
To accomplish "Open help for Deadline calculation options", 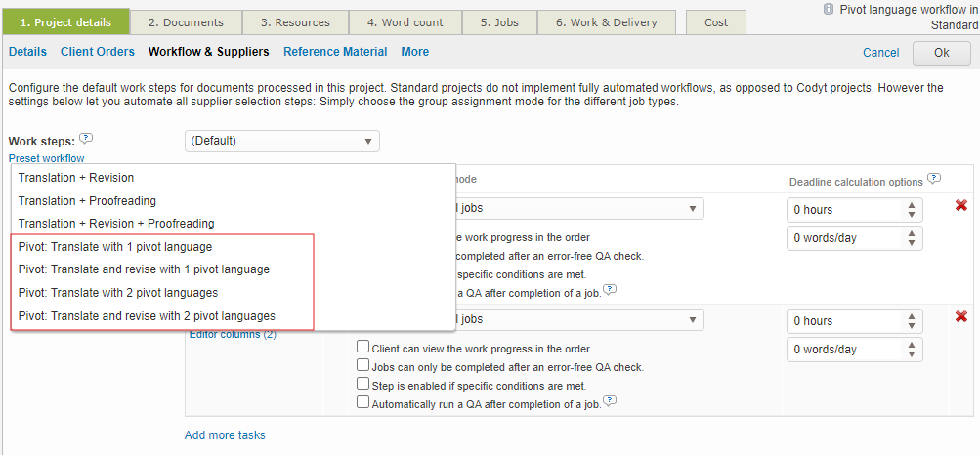I will (934, 180).
